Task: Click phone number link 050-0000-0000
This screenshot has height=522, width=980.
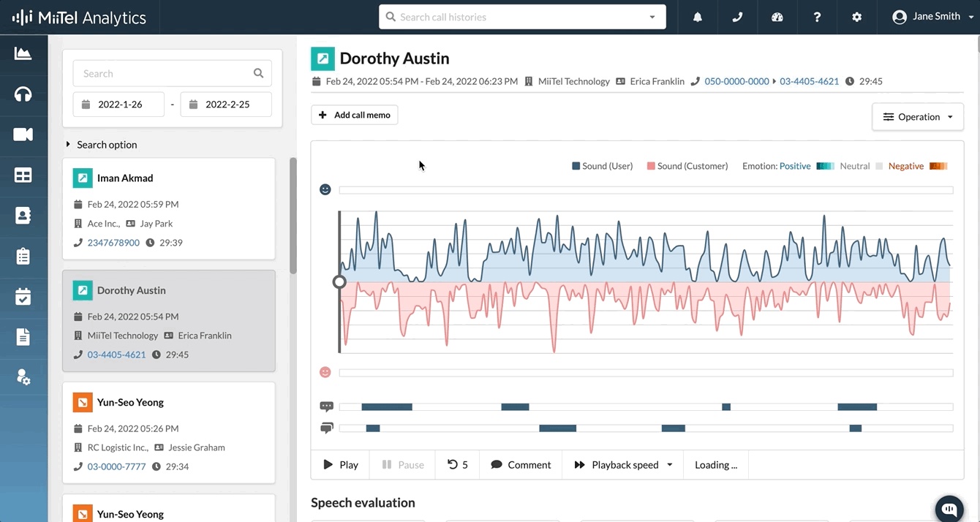Action: (x=736, y=81)
